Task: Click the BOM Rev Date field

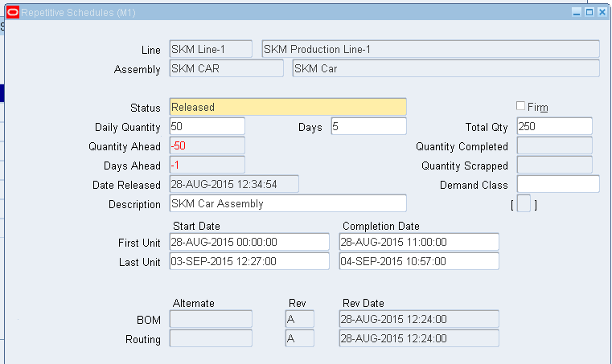Action: click(419, 319)
